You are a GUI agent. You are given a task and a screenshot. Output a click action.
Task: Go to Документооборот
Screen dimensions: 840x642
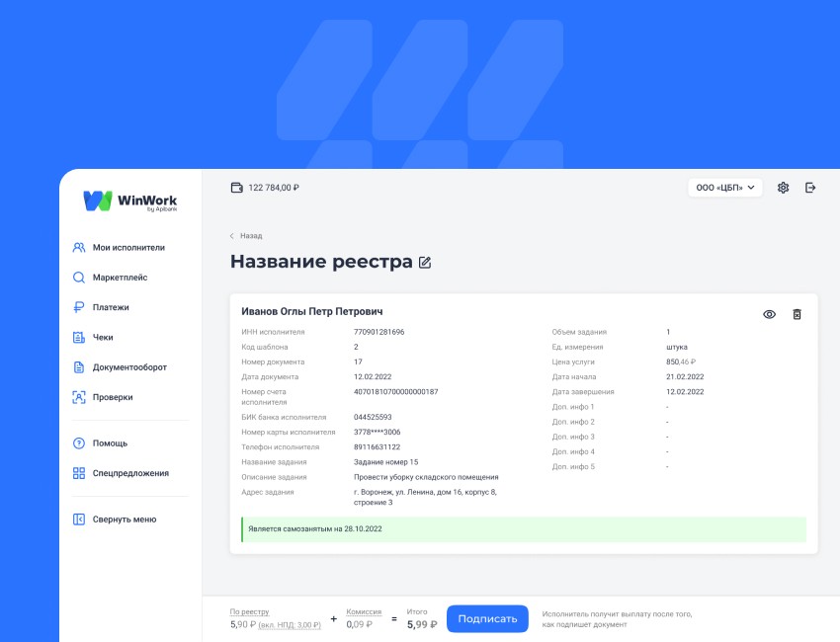click(131, 367)
